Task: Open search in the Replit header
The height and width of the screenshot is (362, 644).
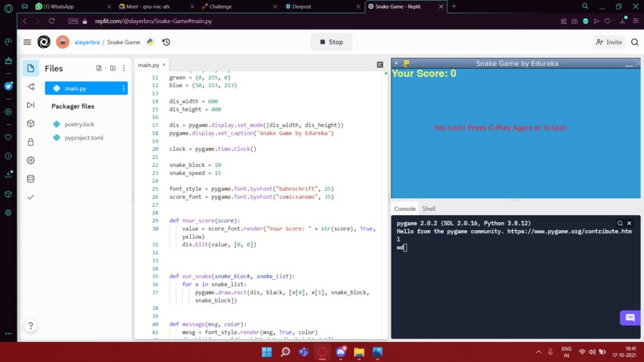Action: point(634,42)
